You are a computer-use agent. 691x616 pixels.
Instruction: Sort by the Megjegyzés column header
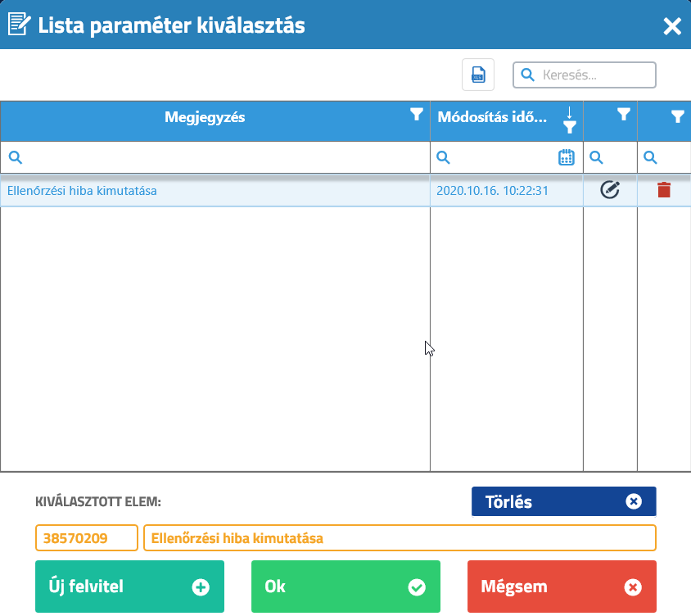[x=205, y=117]
